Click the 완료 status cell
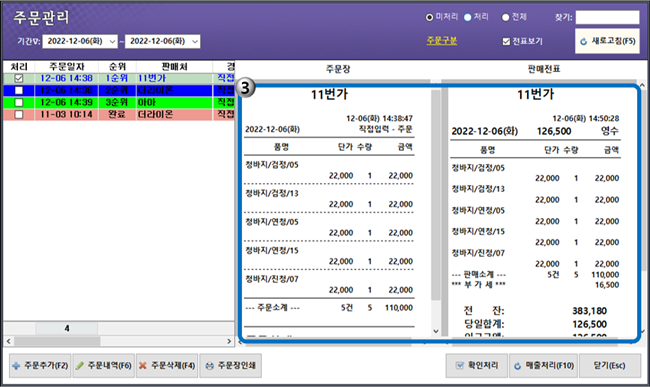This screenshot has height=387, width=650. pos(117,114)
